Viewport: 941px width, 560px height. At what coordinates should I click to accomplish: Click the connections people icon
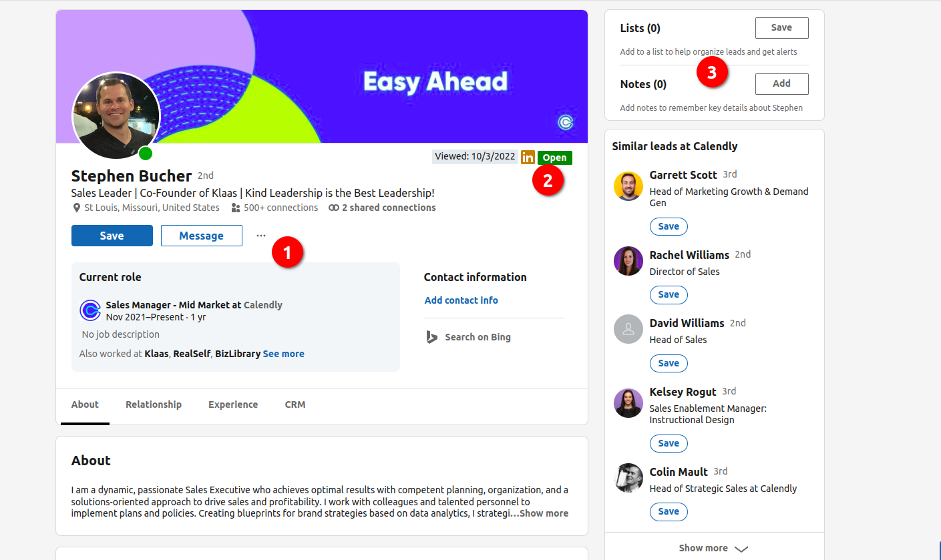pos(235,208)
